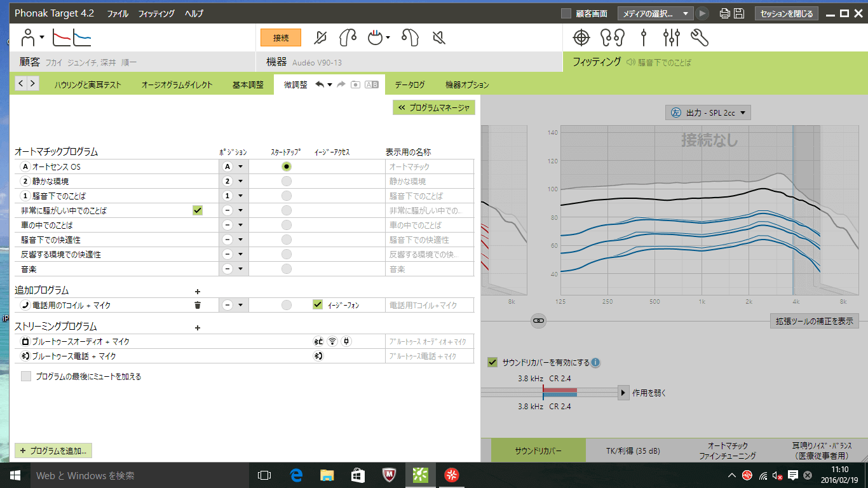This screenshot has width=868, height=488.
Task: Switch to 機器オプション tab
Action: [x=468, y=85]
